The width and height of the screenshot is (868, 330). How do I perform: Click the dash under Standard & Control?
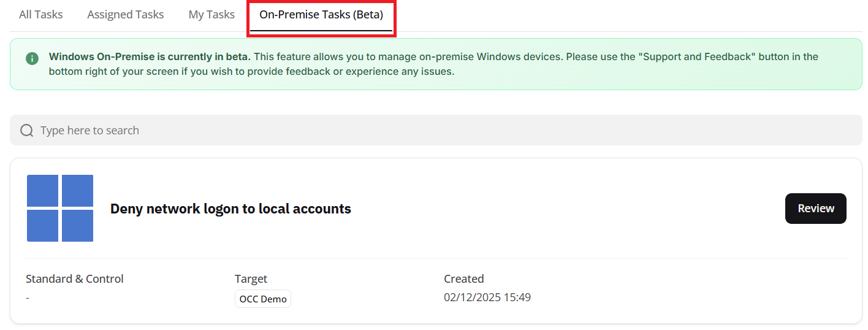28,298
